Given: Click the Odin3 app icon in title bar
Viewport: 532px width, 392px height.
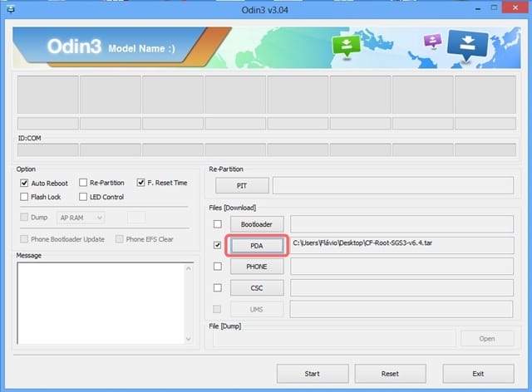Looking at the screenshot, I should (x=11, y=9).
